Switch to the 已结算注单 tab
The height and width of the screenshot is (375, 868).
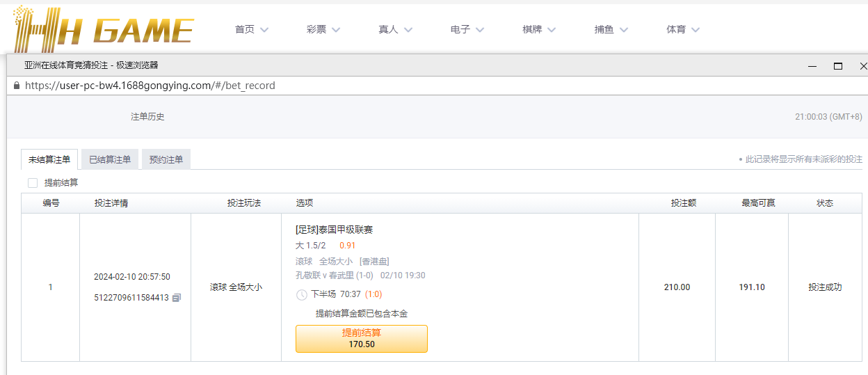(x=110, y=159)
